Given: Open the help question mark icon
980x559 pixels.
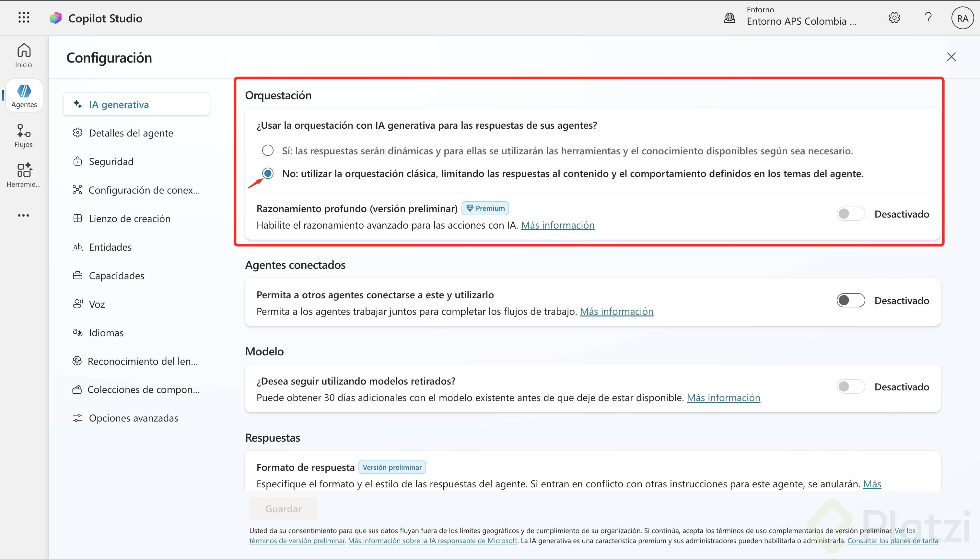Looking at the screenshot, I should (x=928, y=18).
